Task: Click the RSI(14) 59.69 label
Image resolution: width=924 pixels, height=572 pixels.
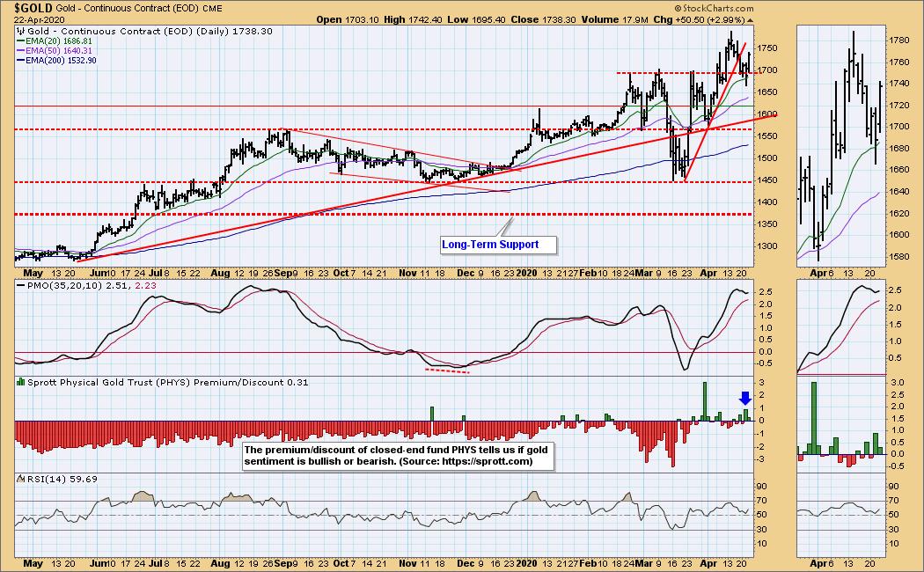Action: click(62, 479)
